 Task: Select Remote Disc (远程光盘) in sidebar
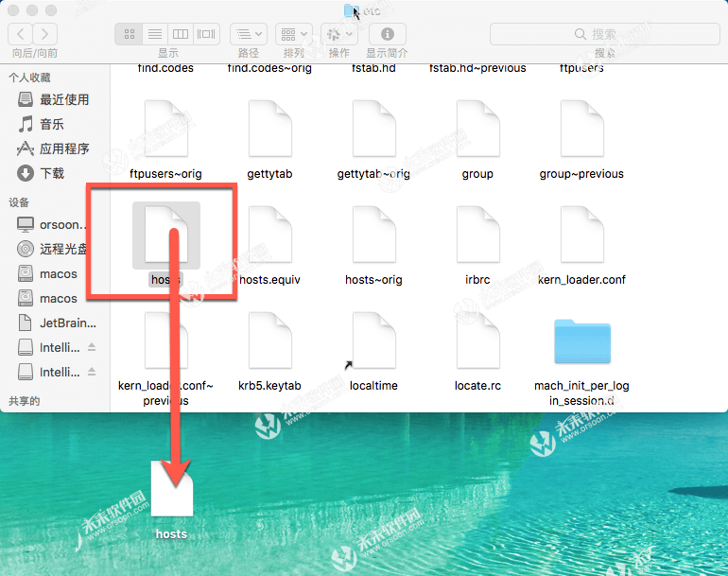(51, 249)
